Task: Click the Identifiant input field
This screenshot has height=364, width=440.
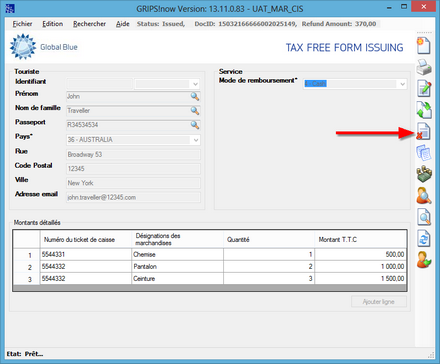Action: coord(100,83)
